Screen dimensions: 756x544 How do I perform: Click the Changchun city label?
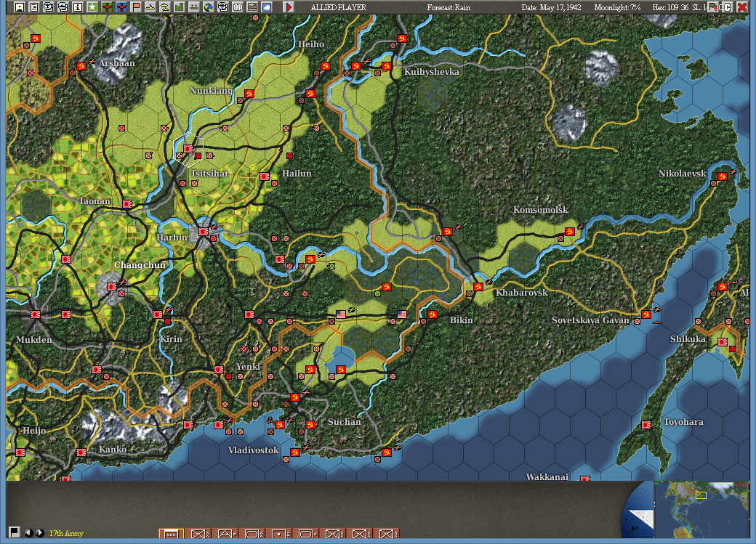point(140,265)
